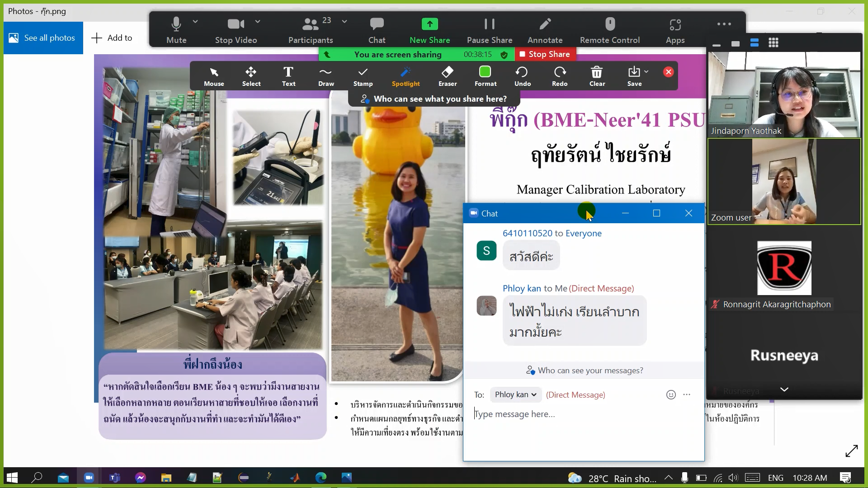Choose the Stamp annotation tool

point(363,76)
